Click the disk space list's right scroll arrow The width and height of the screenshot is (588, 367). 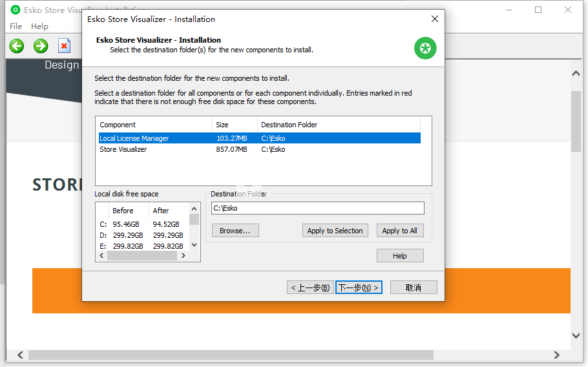pos(184,256)
